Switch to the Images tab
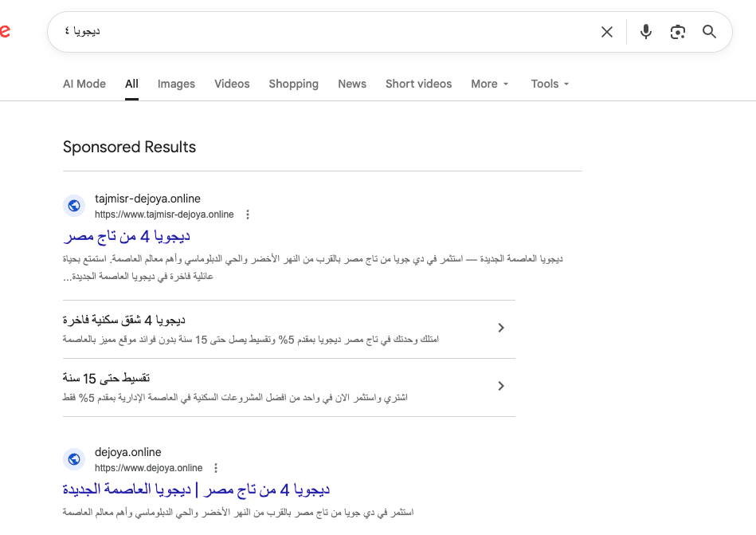The image size is (756, 535). [176, 84]
